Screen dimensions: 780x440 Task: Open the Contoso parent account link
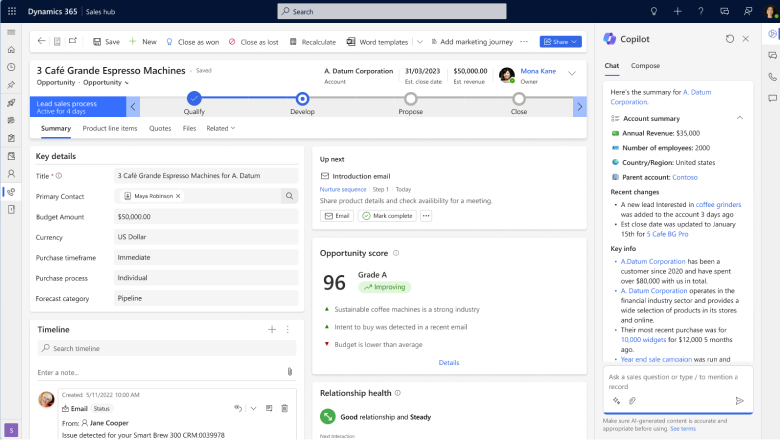[x=684, y=177]
